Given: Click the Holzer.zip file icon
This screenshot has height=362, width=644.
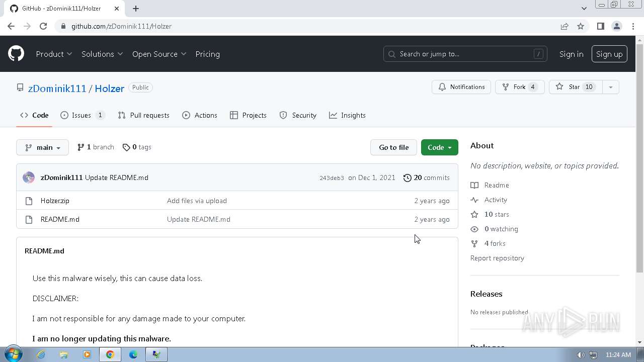Looking at the screenshot, I should pyautogui.click(x=29, y=201).
